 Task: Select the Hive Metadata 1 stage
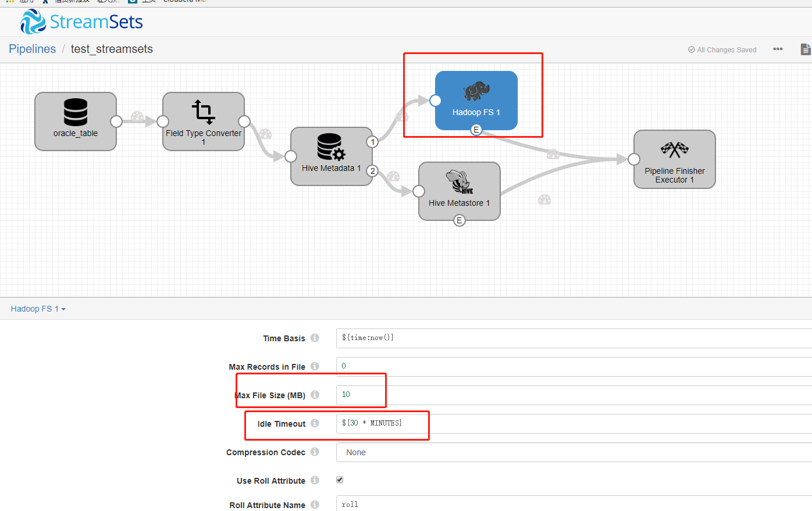(332, 156)
